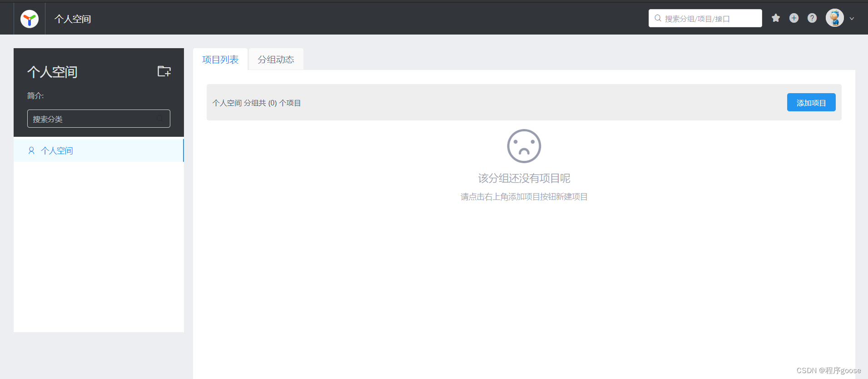Switch to the 分组动态 tab
Screen dimensions: 868x379
coord(276,60)
